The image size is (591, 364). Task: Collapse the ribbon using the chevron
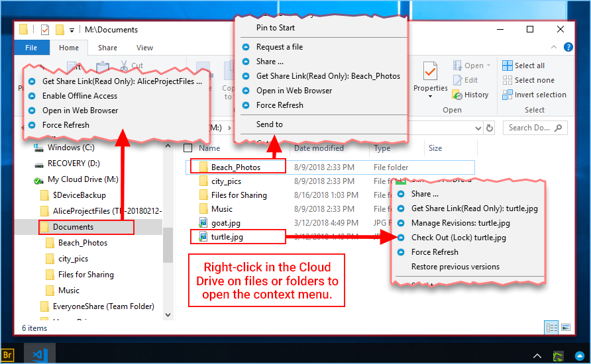point(554,47)
